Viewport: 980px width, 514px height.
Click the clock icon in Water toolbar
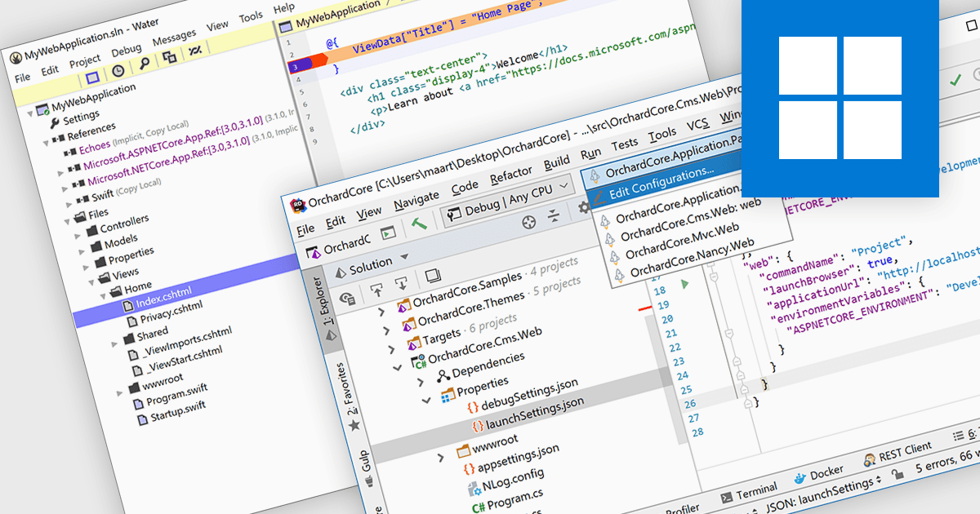coord(118,70)
